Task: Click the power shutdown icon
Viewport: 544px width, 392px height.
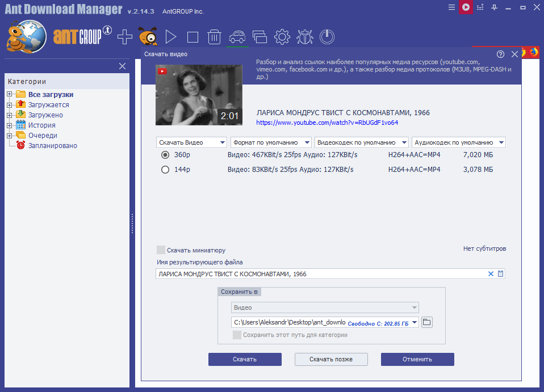Action: (x=327, y=37)
